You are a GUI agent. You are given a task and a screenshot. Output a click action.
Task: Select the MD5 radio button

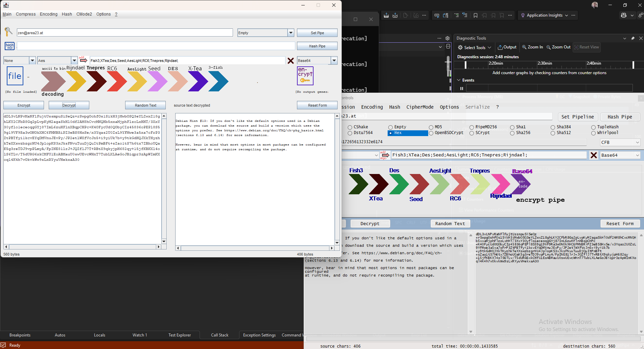(x=431, y=127)
